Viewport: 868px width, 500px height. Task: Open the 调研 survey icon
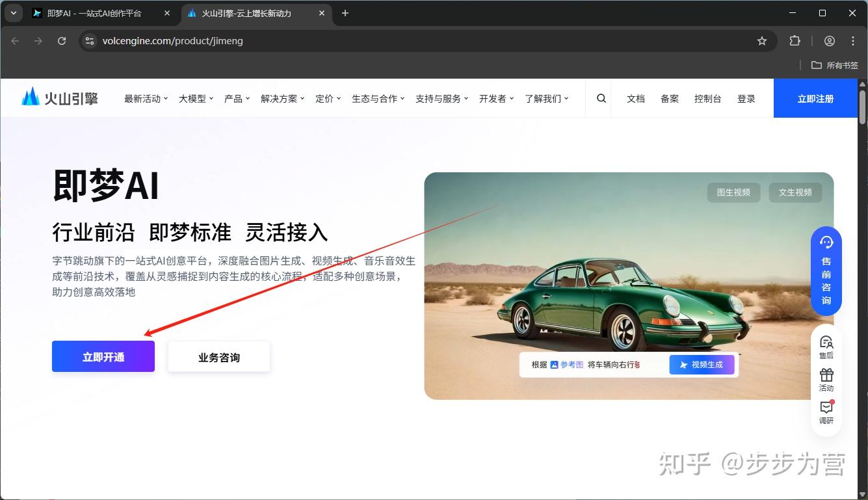[x=826, y=412]
